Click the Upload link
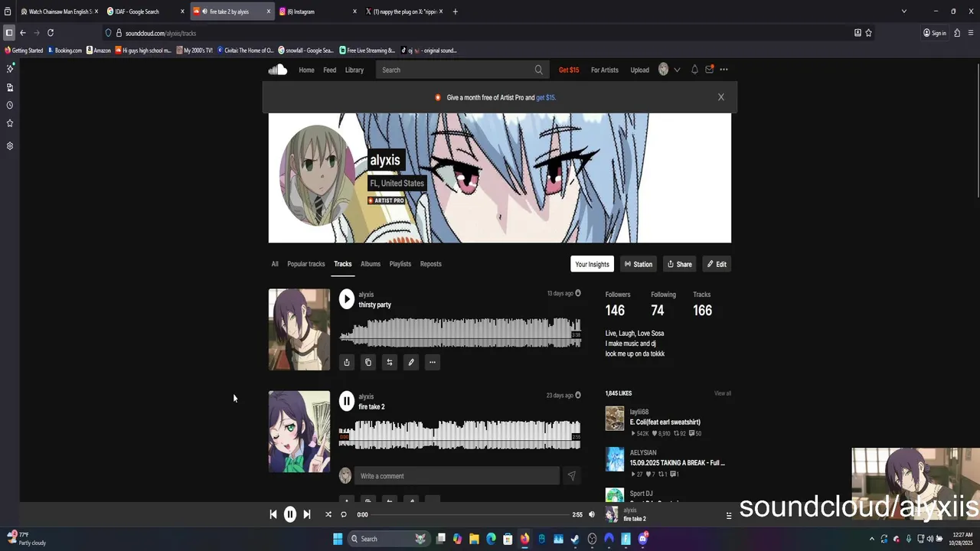980x551 pixels. pyautogui.click(x=640, y=70)
